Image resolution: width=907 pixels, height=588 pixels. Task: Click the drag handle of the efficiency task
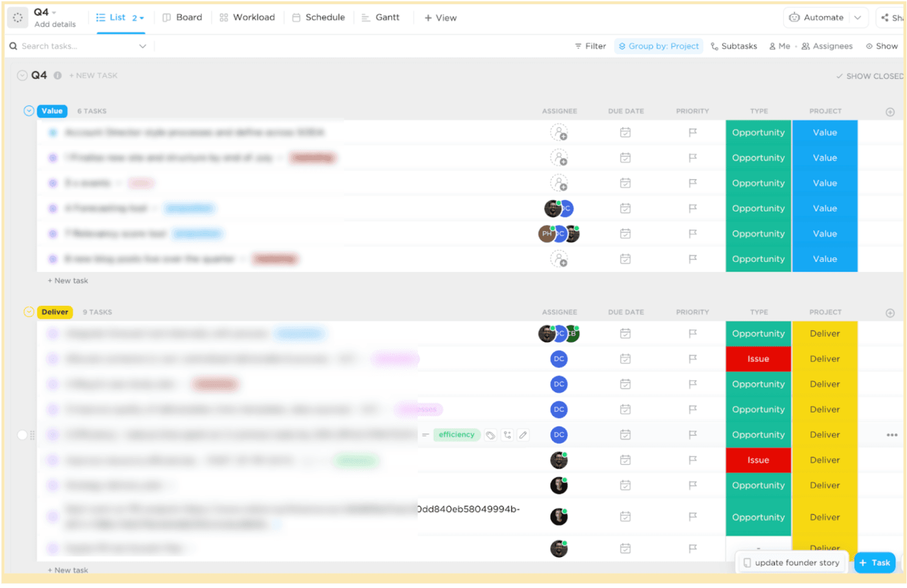[x=32, y=435]
